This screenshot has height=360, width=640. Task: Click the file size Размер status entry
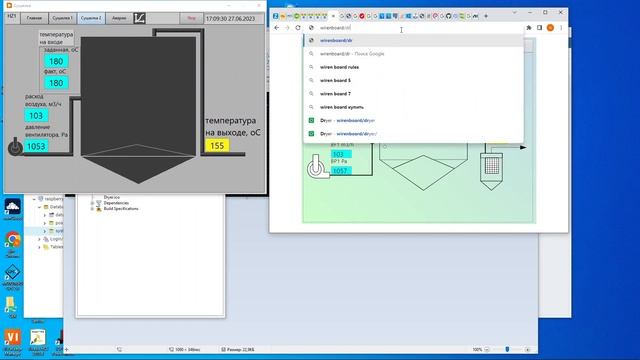(238, 349)
